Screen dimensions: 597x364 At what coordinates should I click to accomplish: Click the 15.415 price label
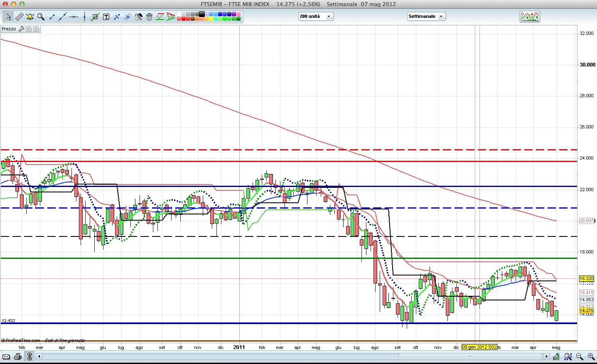click(x=586, y=293)
